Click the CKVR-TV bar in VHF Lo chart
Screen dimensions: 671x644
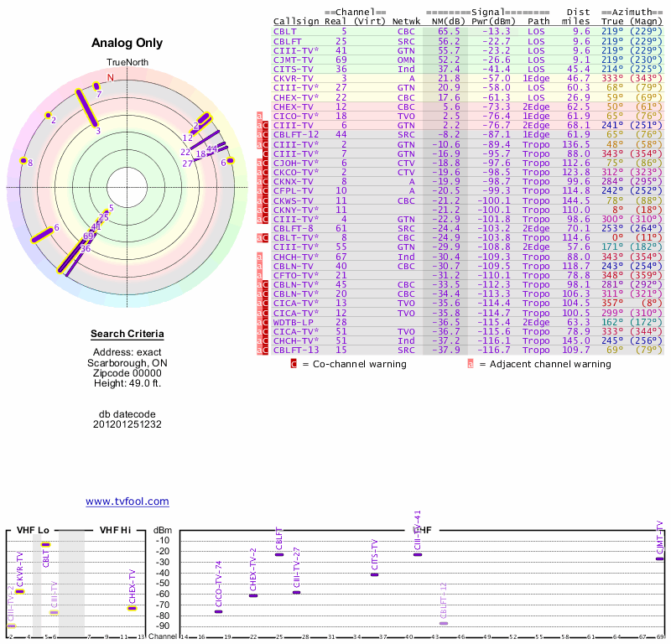coord(19,591)
